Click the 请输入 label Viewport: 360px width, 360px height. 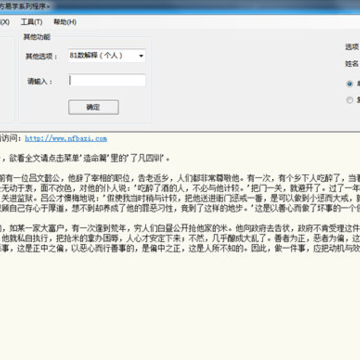click(x=40, y=81)
